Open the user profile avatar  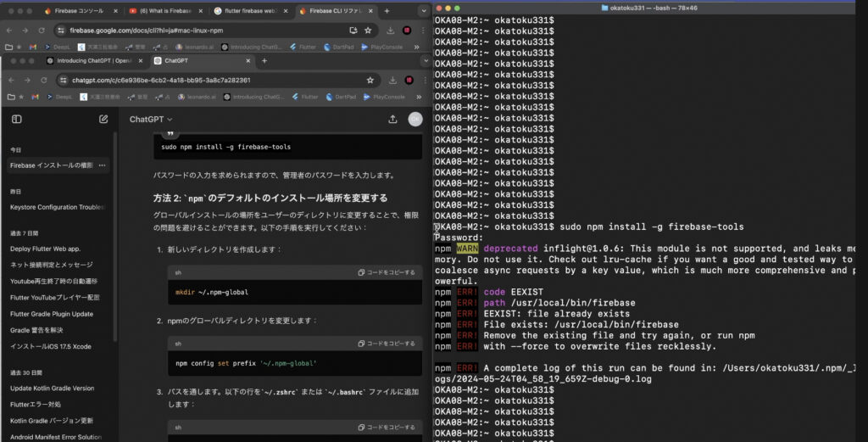click(415, 120)
